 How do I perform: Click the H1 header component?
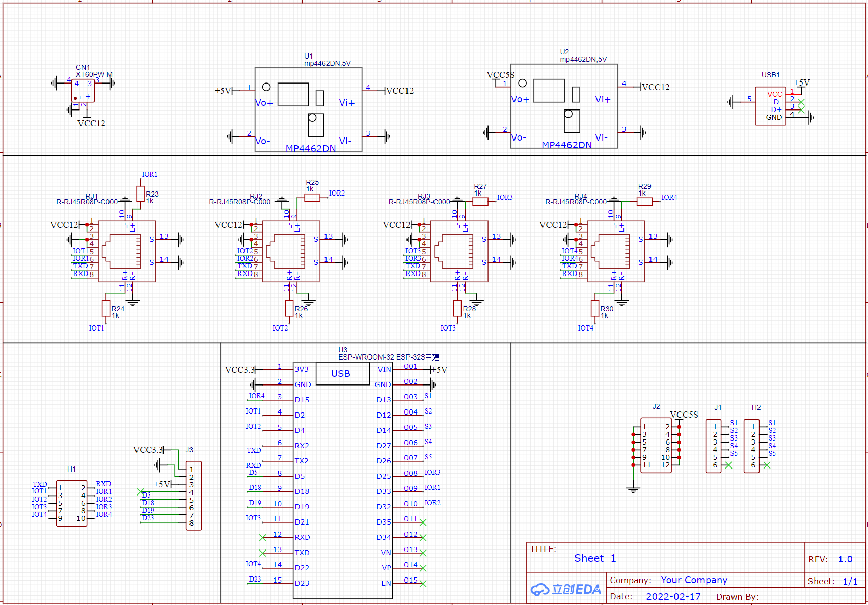tap(71, 503)
